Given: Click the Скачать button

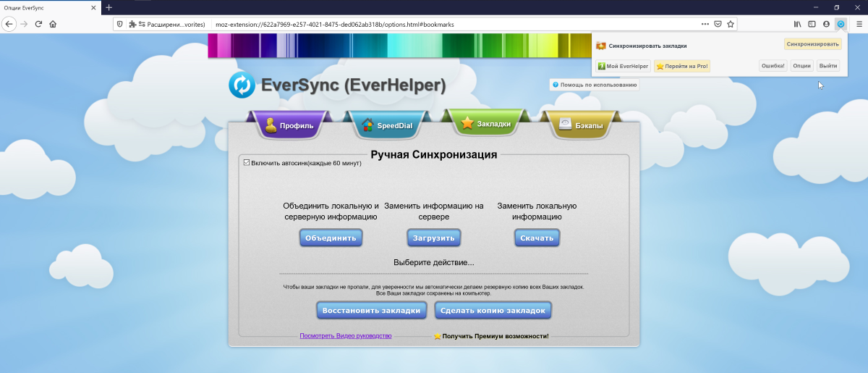Looking at the screenshot, I should point(537,238).
